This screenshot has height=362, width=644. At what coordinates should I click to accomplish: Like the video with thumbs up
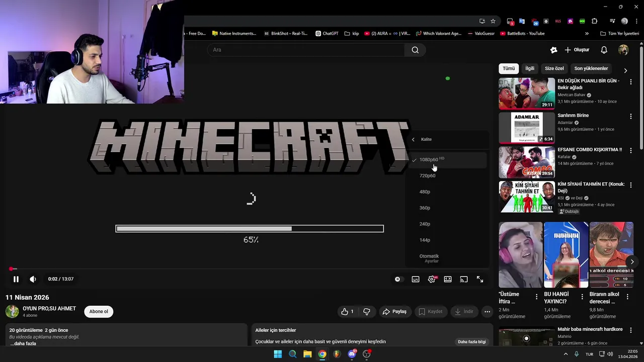click(347, 312)
